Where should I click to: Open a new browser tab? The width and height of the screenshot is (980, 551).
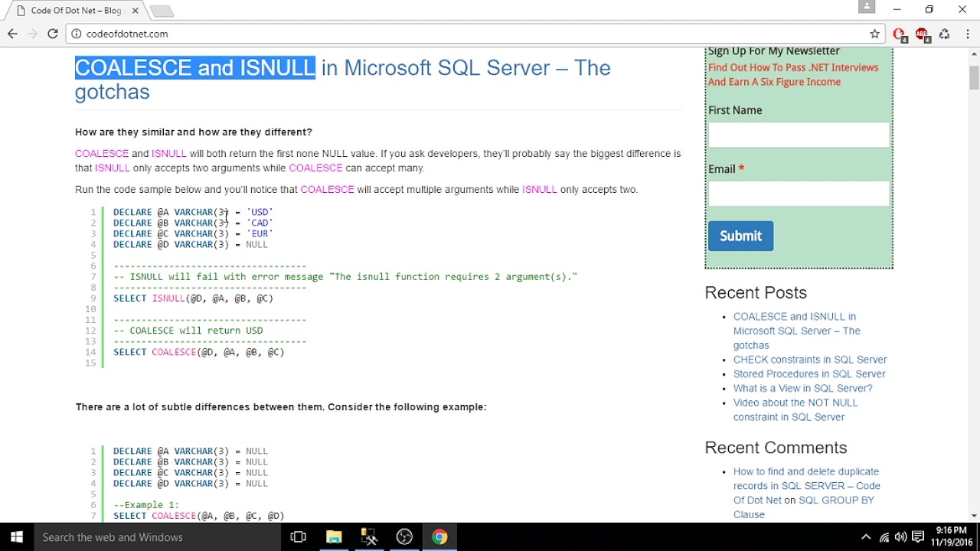(162, 11)
